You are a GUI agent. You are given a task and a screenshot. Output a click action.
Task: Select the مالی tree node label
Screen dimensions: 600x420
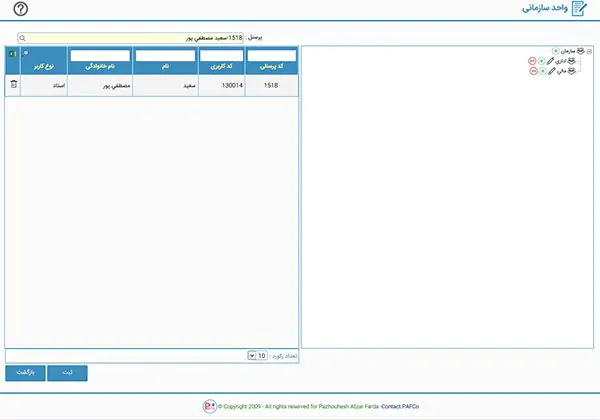tap(562, 71)
